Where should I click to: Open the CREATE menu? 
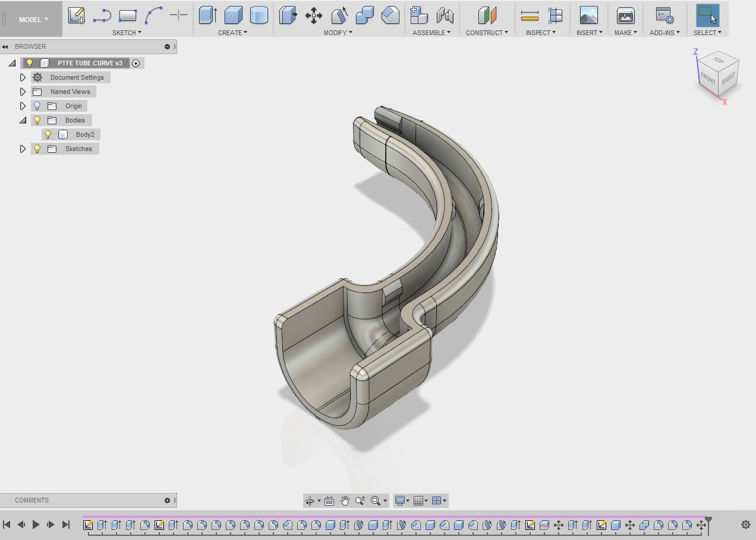[232, 33]
